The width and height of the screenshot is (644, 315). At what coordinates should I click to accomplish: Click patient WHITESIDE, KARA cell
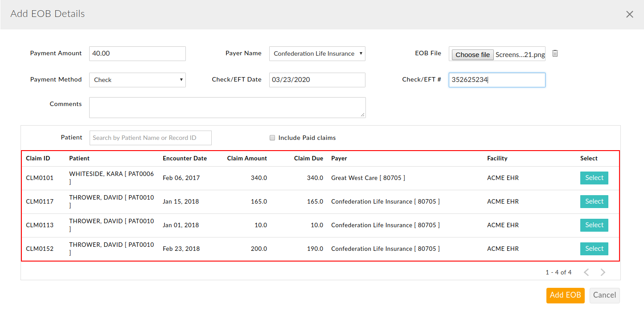[111, 178]
